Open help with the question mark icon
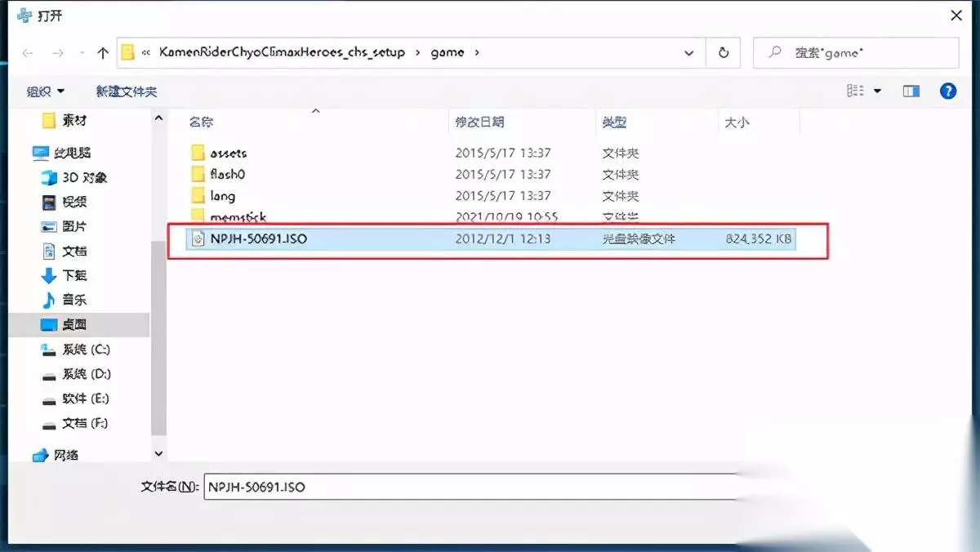This screenshot has width=980, height=552. coord(948,91)
